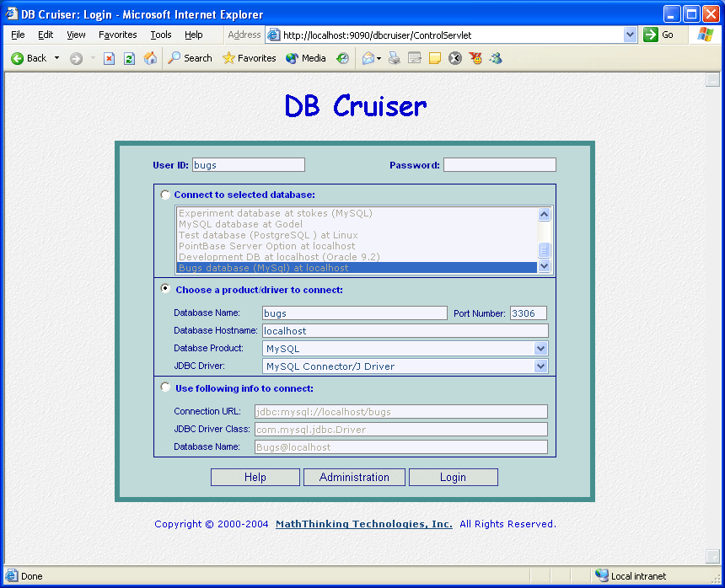
Task: Click the Stop loading icon in toolbar
Action: tap(109, 58)
